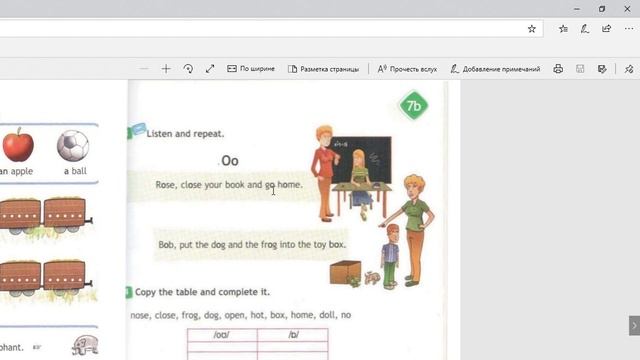Viewport: 640px width, 360px height.
Task: Open the add notes pen icon
Action: 584,29
